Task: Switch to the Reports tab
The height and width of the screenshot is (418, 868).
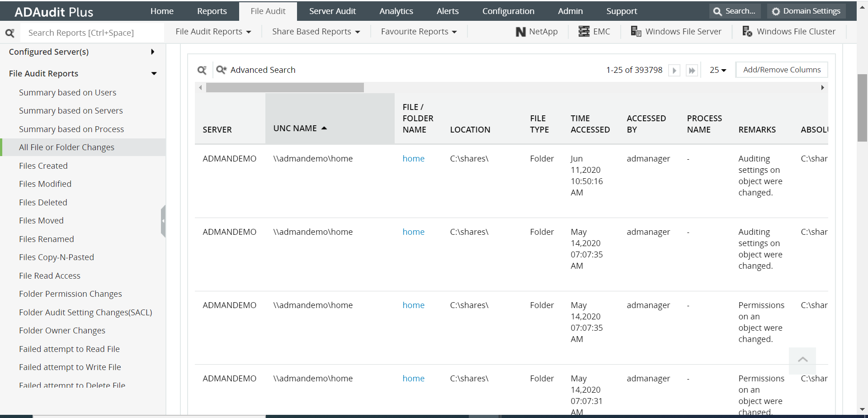Action: pyautogui.click(x=212, y=11)
